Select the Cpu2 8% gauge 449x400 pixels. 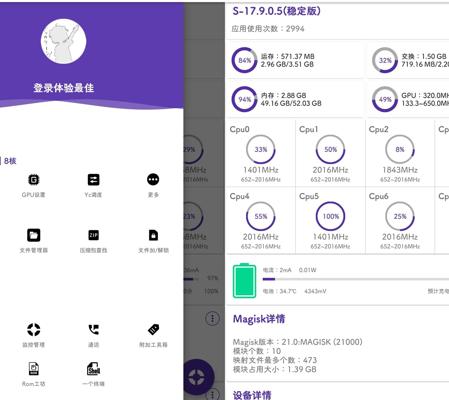coord(400,149)
